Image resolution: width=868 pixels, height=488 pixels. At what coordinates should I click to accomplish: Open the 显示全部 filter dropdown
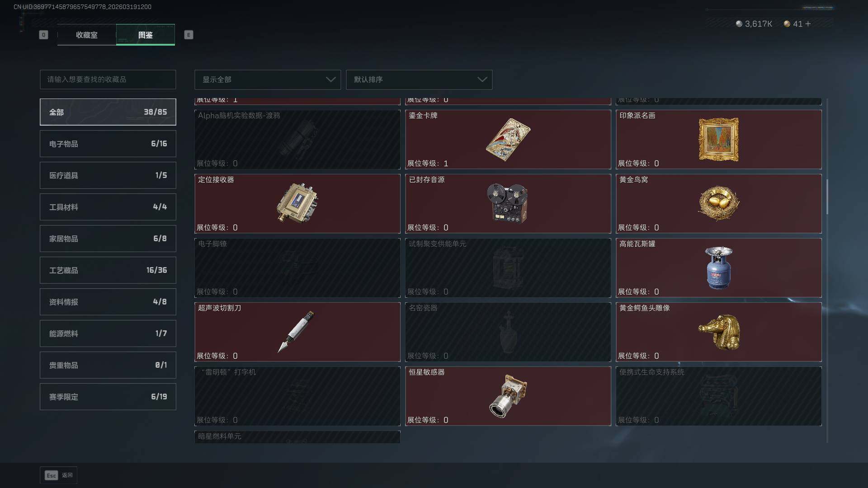[268, 80]
